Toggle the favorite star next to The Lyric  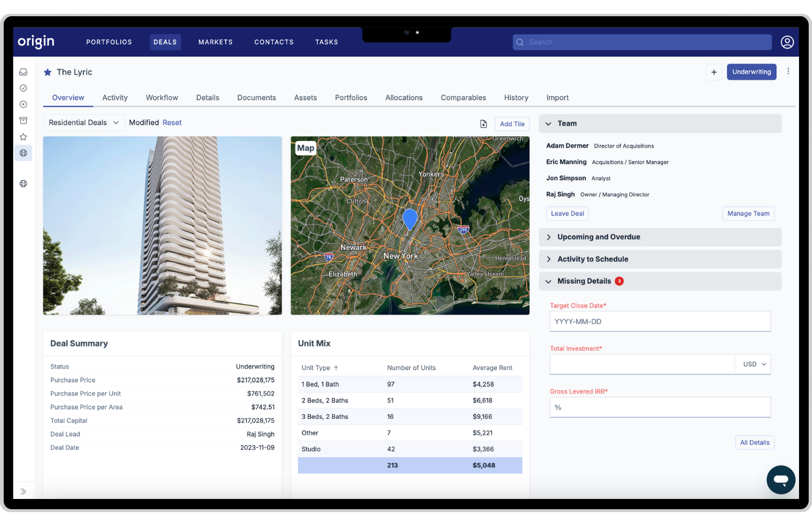coord(47,72)
